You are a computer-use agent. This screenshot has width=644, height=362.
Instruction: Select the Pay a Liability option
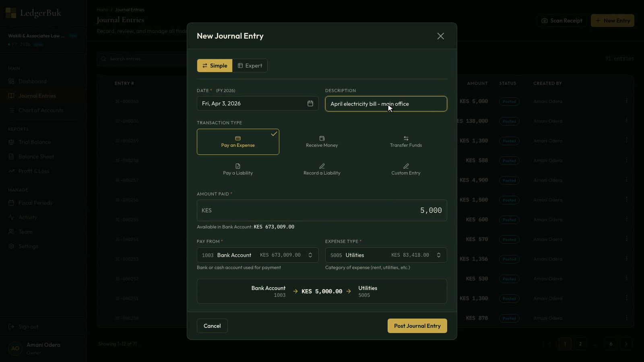coord(238,169)
